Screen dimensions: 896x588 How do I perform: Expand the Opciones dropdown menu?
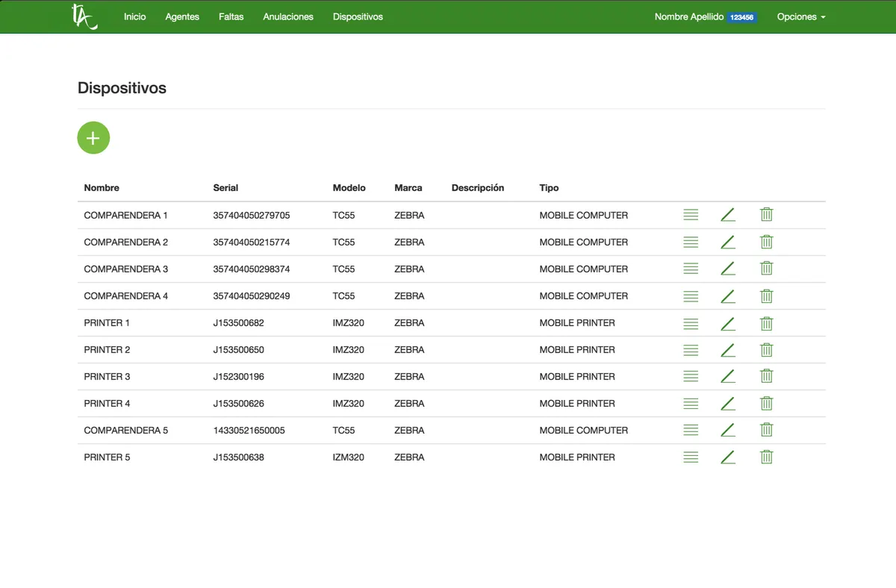(x=801, y=16)
